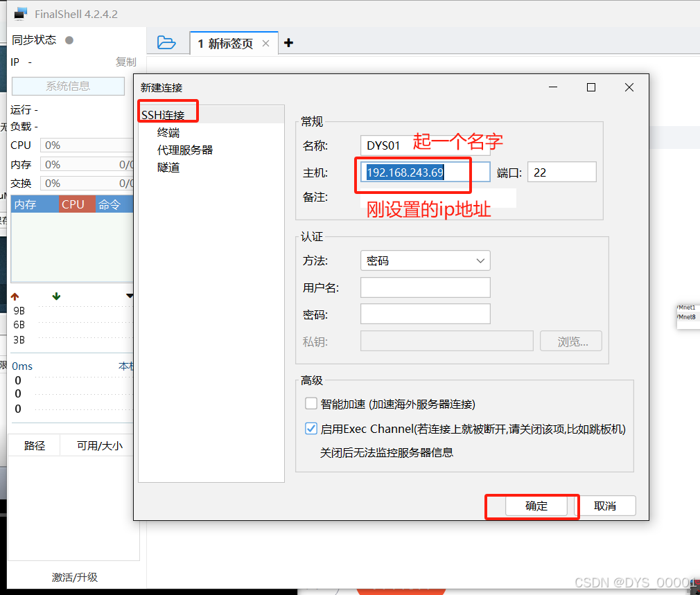Viewport: 700px width, 595px height.
Task: Select SSH连接 in the settings tree
Action: coord(163,115)
